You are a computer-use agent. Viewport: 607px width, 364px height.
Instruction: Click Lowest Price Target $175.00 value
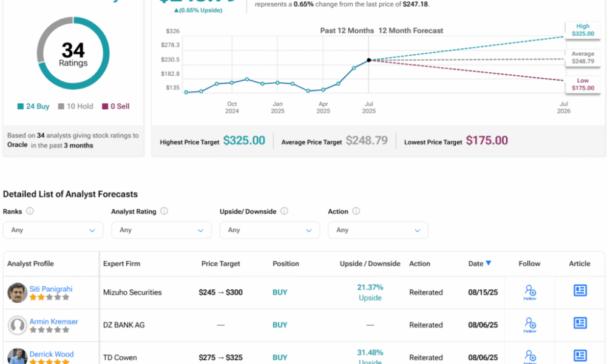click(487, 140)
